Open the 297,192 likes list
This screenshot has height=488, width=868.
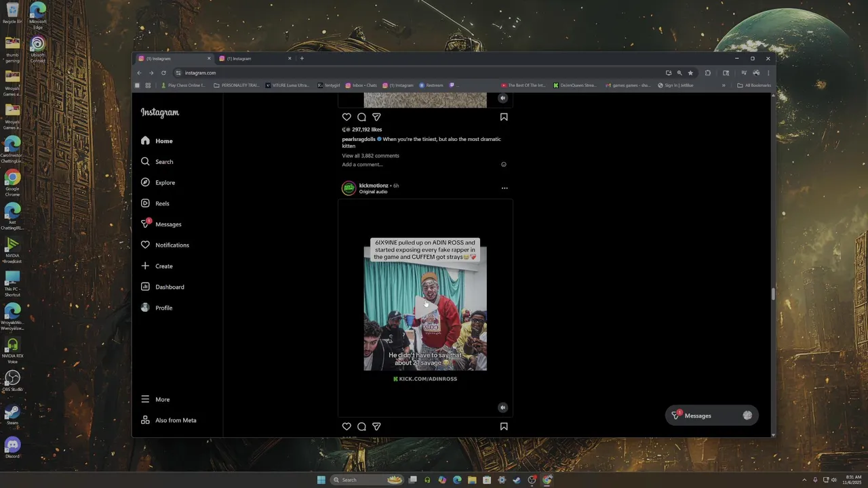pos(367,129)
